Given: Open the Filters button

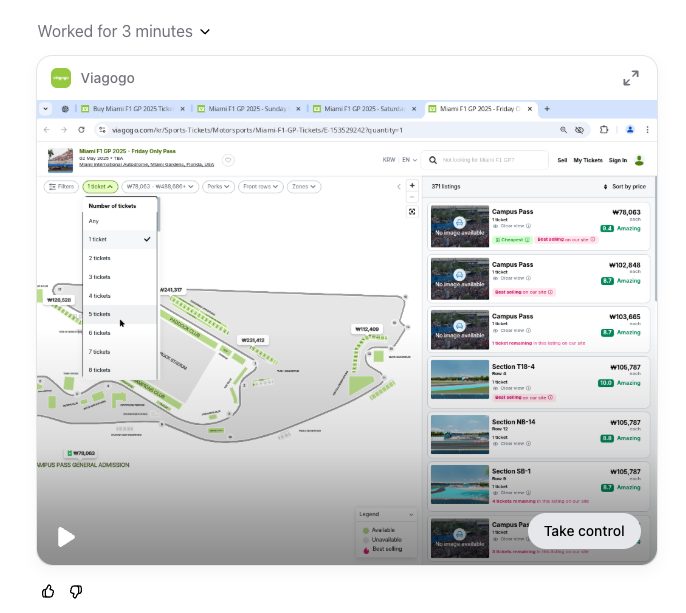Looking at the screenshot, I should [x=61, y=187].
